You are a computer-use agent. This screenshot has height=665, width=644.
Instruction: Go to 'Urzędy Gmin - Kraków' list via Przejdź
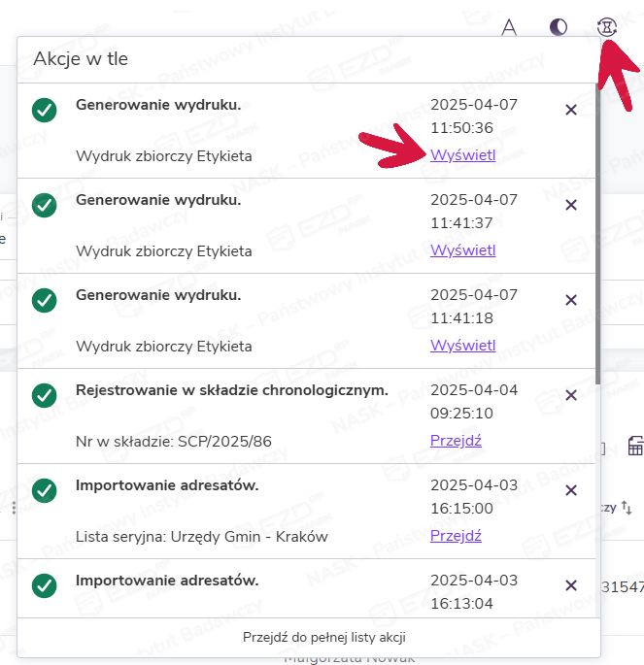(456, 536)
